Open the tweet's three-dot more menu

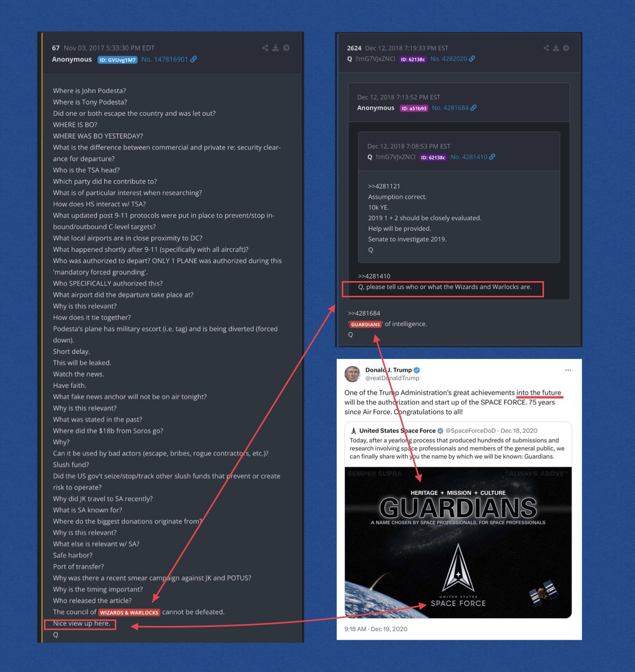tap(568, 370)
